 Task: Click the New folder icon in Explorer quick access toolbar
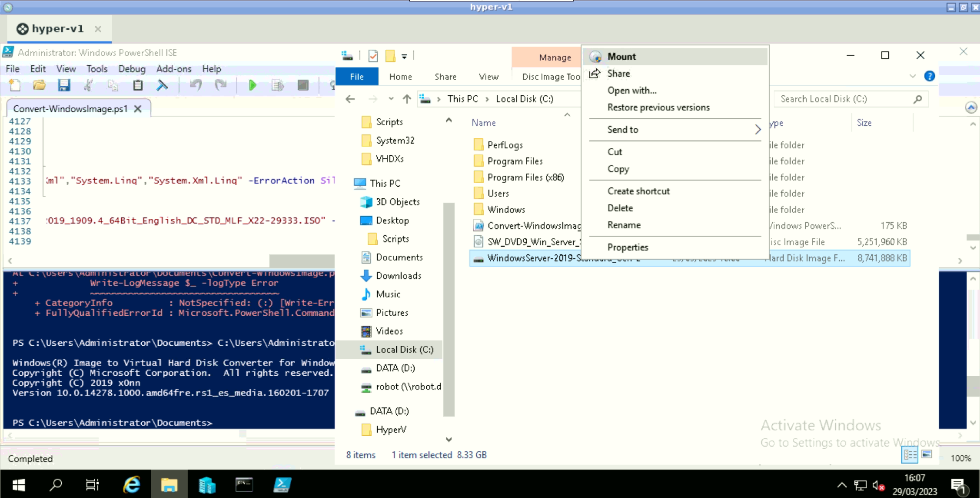[x=390, y=56]
